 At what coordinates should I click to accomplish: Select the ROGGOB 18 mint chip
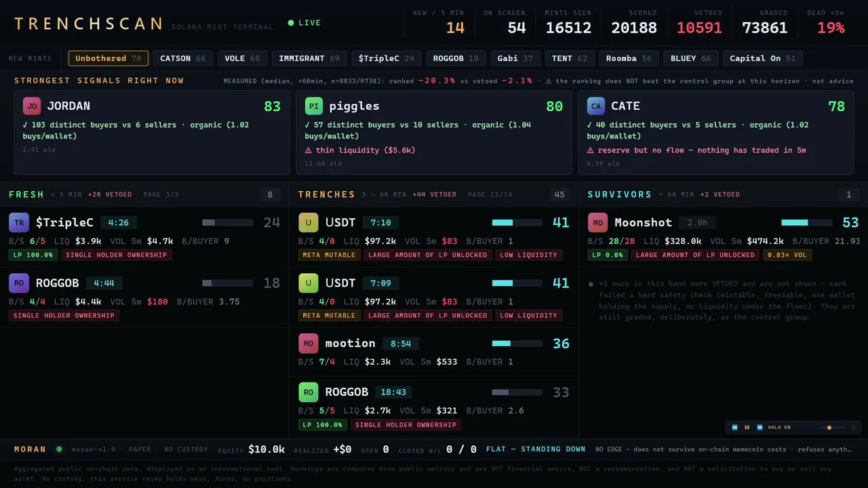[x=456, y=58]
